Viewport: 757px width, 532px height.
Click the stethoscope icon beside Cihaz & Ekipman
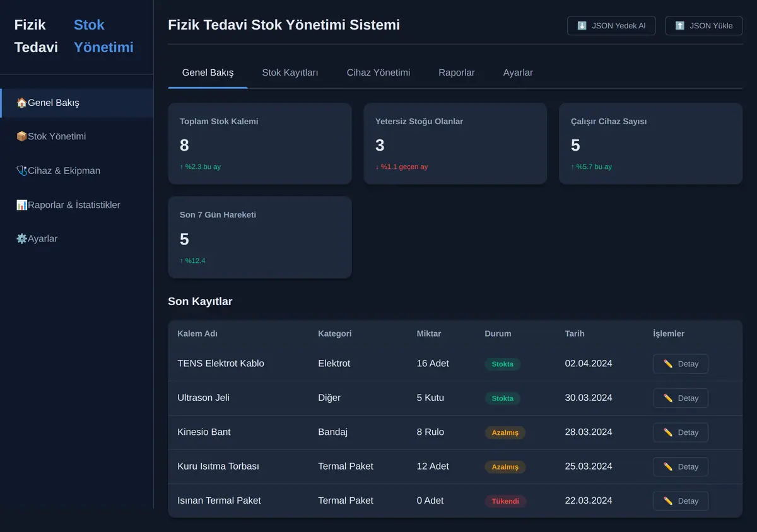(x=21, y=171)
